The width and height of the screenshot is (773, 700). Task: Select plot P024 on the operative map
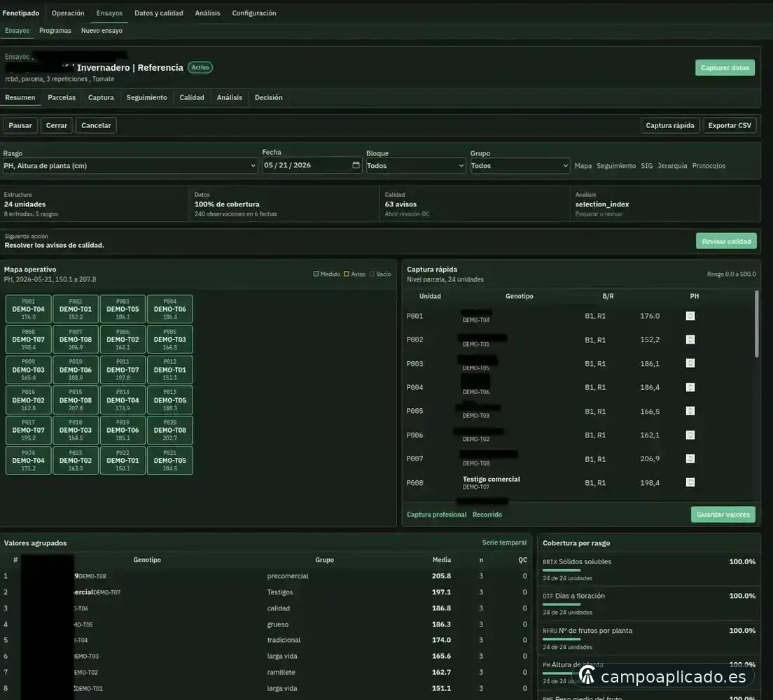pyautogui.click(x=29, y=461)
